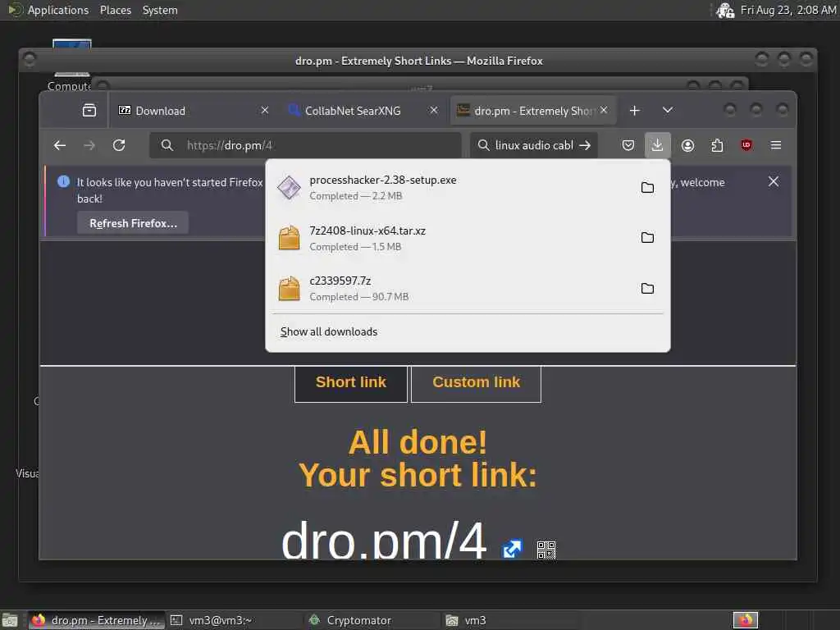Open the Places menu

(x=115, y=10)
